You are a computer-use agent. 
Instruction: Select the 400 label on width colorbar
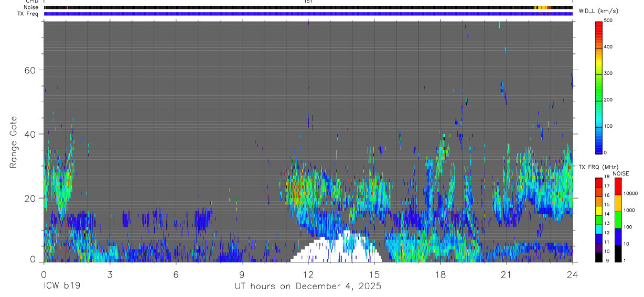point(608,47)
